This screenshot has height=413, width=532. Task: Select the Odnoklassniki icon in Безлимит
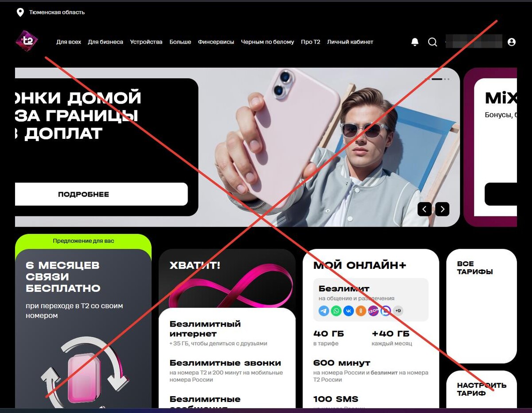(361, 311)
